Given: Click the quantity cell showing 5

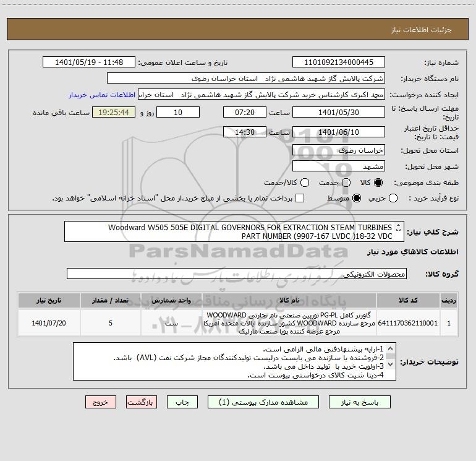Looking at the screenshot, I should [111, 323].
